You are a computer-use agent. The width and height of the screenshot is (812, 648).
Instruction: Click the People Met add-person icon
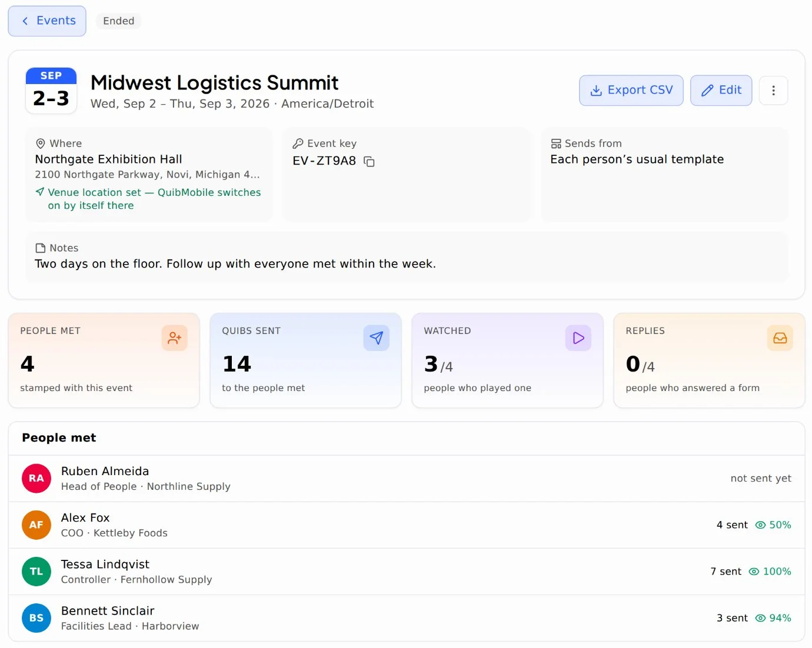[x=175, y=338]
